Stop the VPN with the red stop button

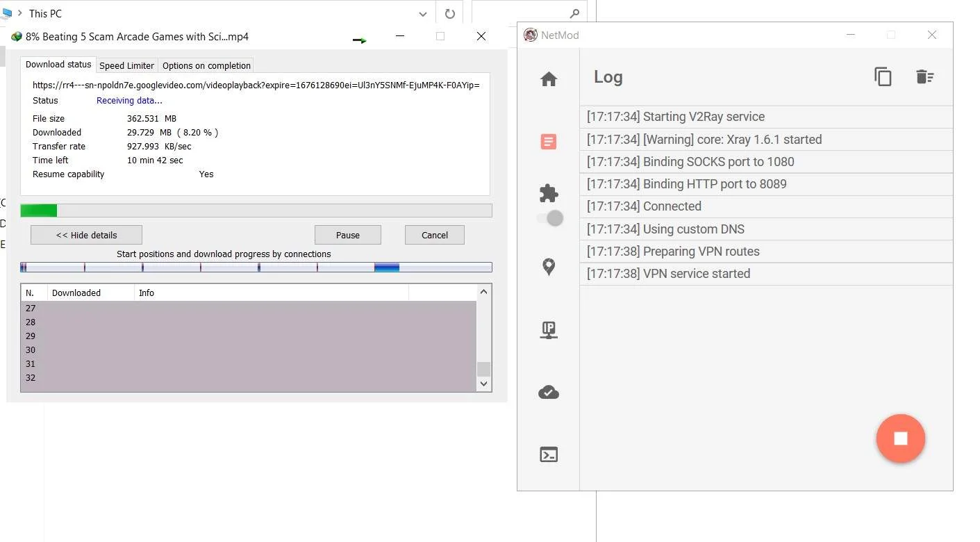click(901, 438)
